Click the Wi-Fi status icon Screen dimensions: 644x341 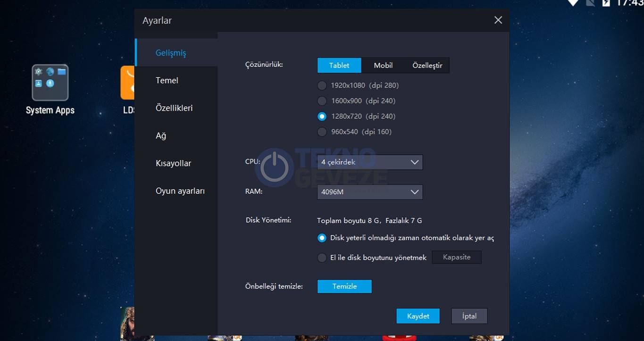[x=573, y=3]
